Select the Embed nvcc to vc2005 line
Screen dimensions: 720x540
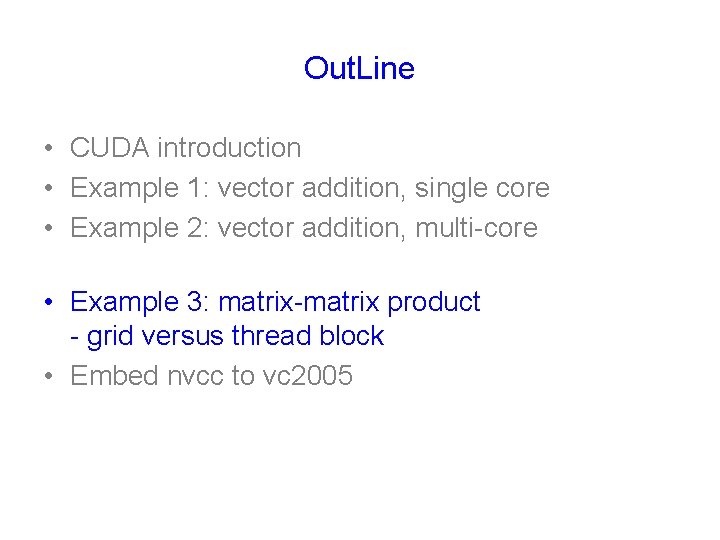click(x=211, y=376)
